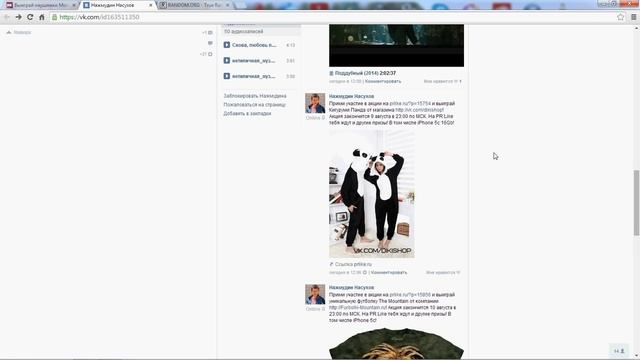Play the video thumbnail at top of feed
640x360 pixels.
396,45
